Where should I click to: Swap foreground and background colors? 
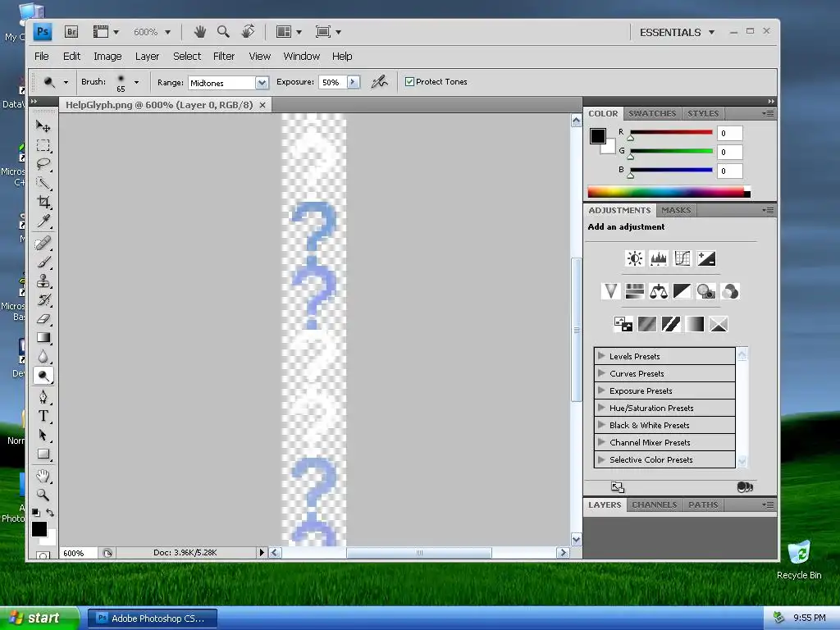50,513
